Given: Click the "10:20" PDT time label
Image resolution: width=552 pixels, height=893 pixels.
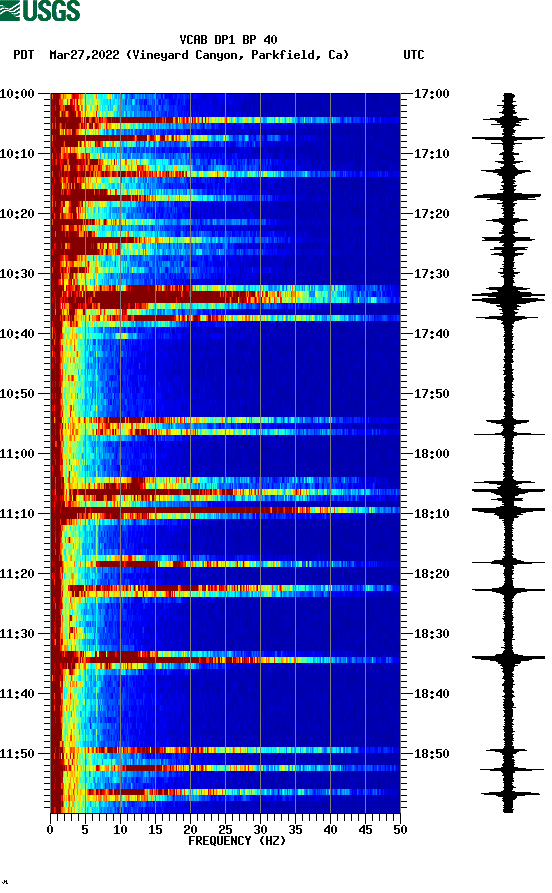Looking at the screenshot, I should tap(17, 214).
